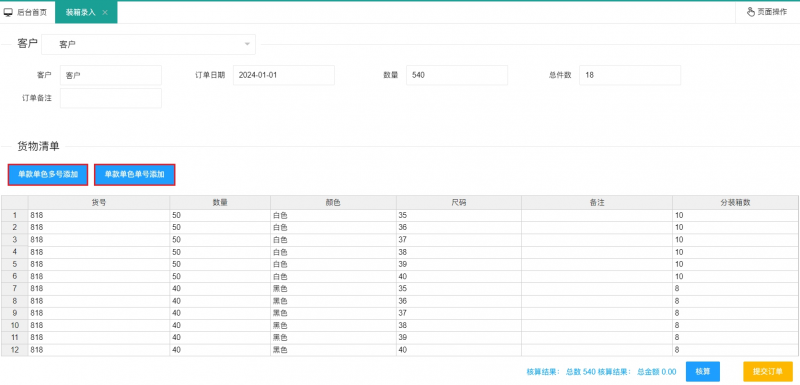Image resolution: width=800 pixels, height=385 pixels.
Task: Click 尺码 cell 40 in row 6
Action: tap(459, 276)
